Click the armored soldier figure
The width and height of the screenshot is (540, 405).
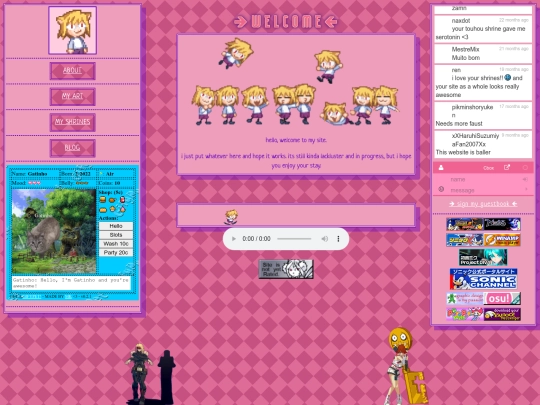tap(139, 373)
